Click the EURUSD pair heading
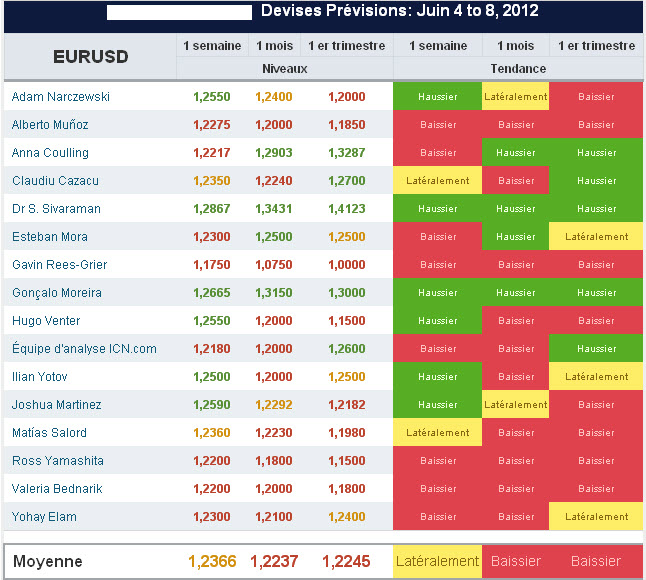 [x=91, y=57]
